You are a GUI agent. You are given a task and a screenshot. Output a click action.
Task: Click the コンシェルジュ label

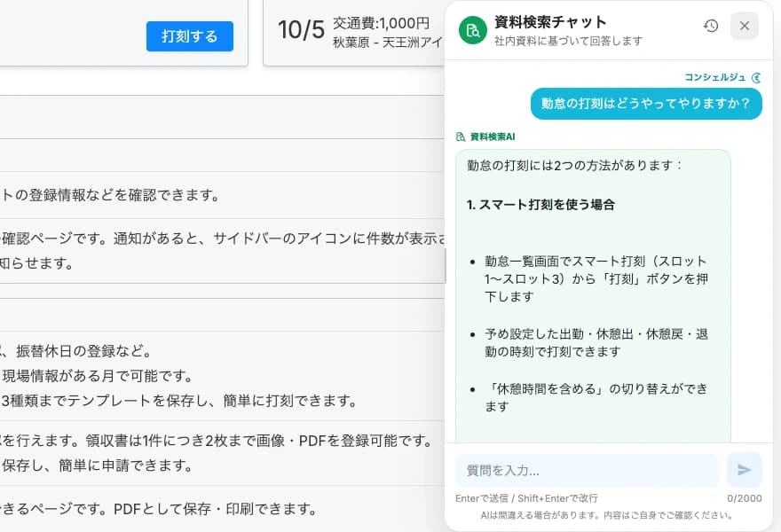point(714,77)
